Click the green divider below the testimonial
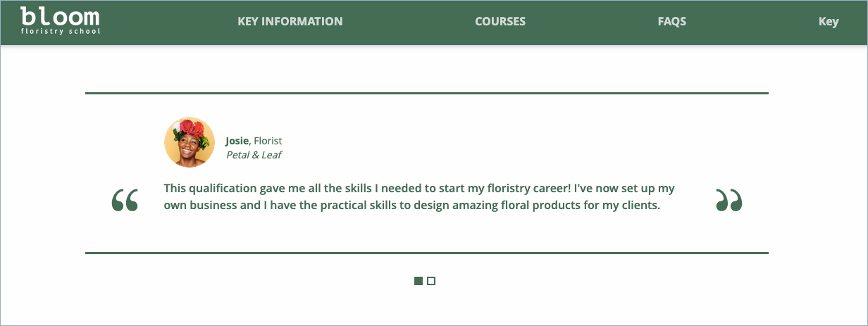This screenshot has width=868, height=326. [x=426, y=253]
